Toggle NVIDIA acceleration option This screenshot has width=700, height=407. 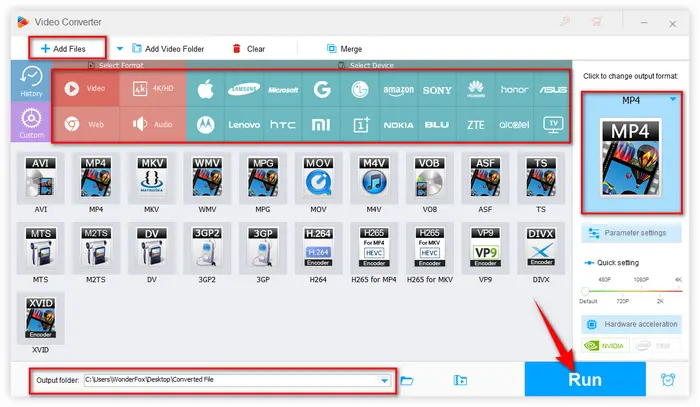click(x=605, y=345)
